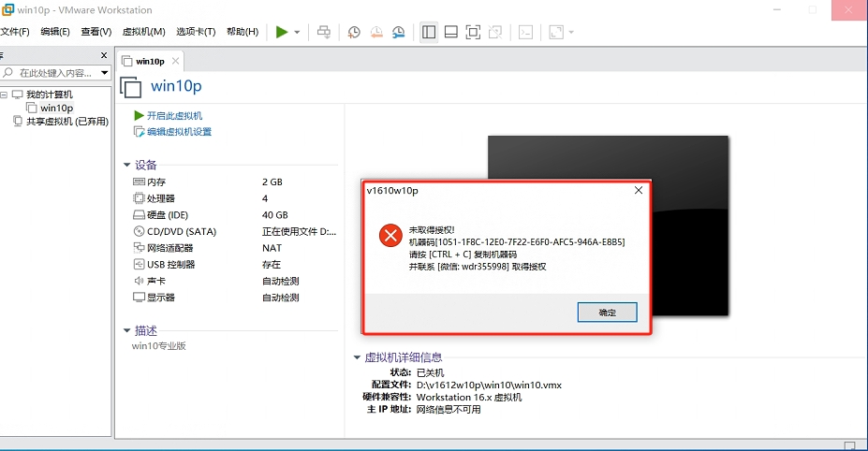Screen dimensions: 868x451
Task: Click the status bar corner icon
Action: 849,445
